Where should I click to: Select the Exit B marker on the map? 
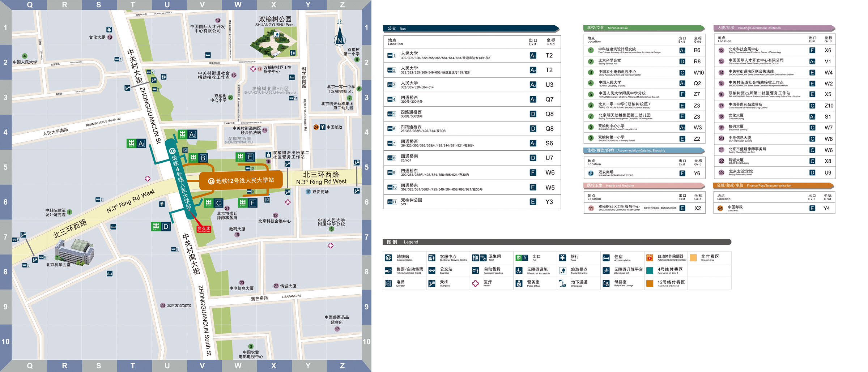pyautogui.click(x=198, y=158)
